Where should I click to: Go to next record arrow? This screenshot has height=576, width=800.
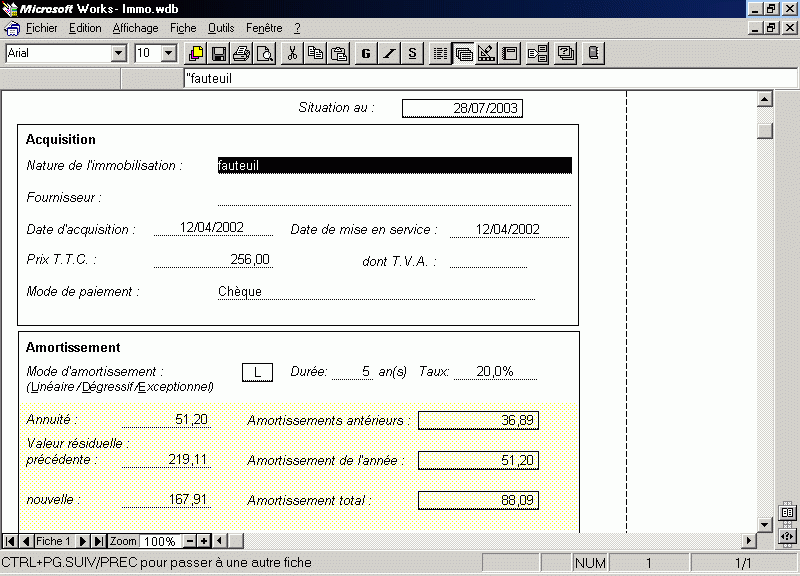point(82,541)
